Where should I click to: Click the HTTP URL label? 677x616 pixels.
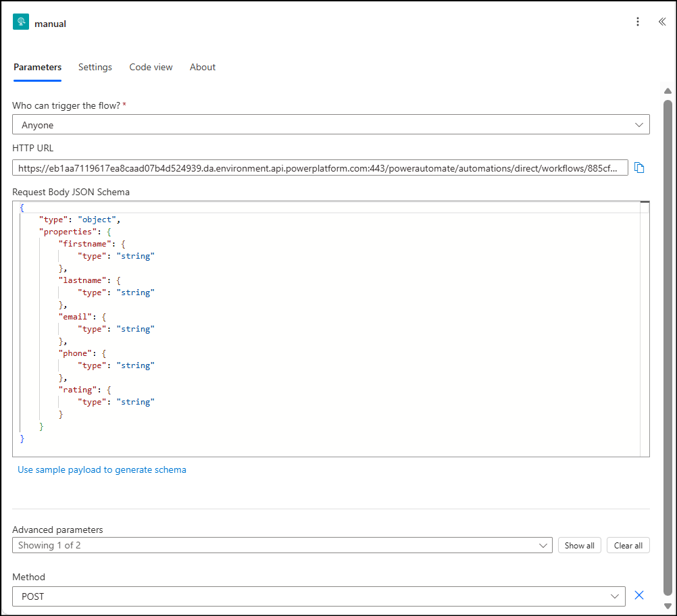[x=33, y=148]
